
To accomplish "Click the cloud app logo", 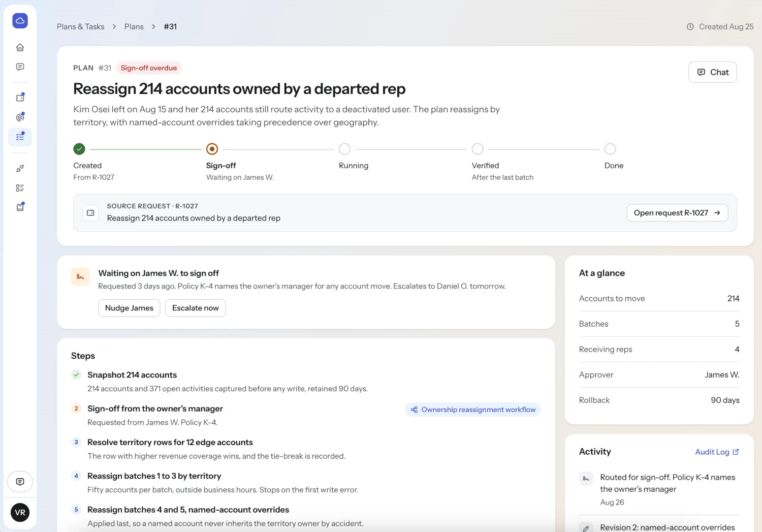I will tap(20, 21).
